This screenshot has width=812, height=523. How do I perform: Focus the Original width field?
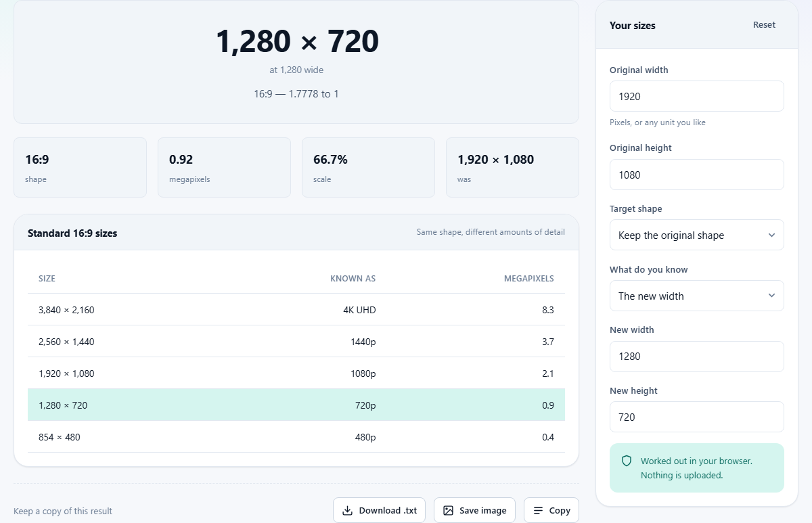pos(696,96)
